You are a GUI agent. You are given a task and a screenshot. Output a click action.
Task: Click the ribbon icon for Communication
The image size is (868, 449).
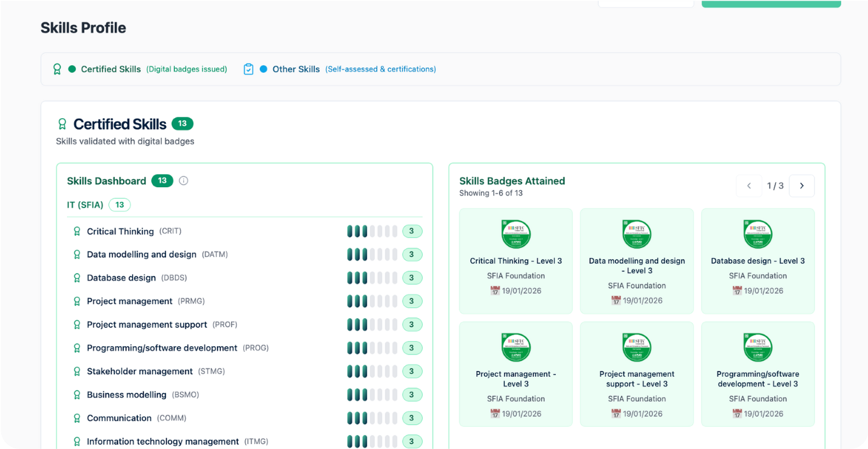[77, 418]
